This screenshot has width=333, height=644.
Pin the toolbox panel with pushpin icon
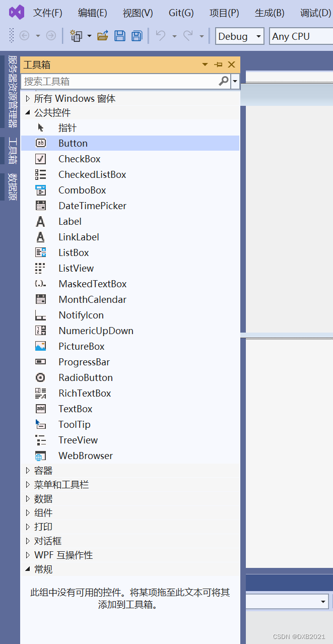pyautogui.click(x=218, y=65)
